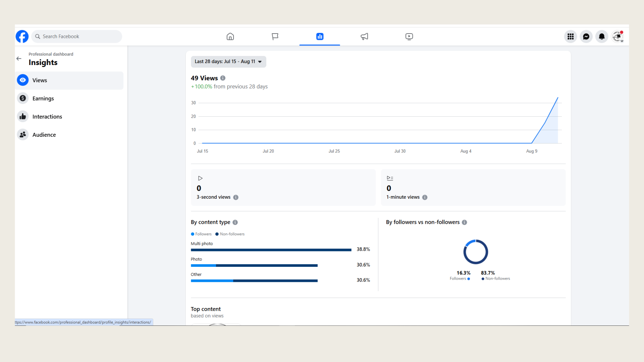Go to Home feed icon

click(x=230, y=37)
